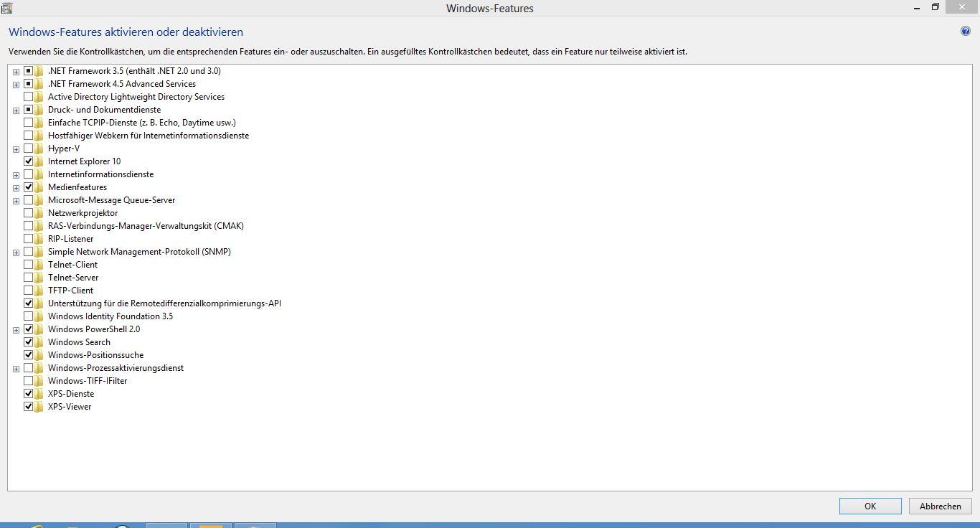The image size is (980, 528).
Task: Expand the .NET Framework 3.5 node
Action: 16,72
